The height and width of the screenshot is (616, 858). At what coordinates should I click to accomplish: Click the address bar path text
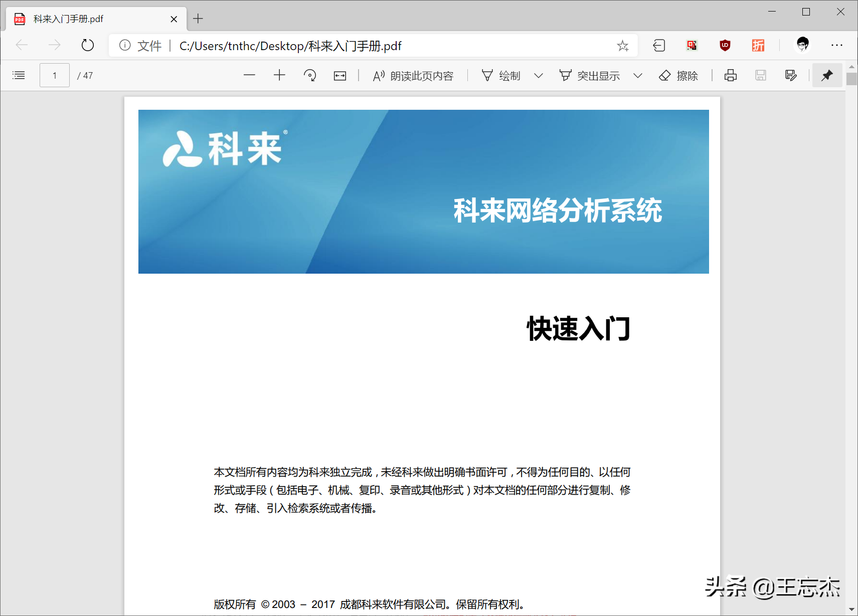click(290, 46)
